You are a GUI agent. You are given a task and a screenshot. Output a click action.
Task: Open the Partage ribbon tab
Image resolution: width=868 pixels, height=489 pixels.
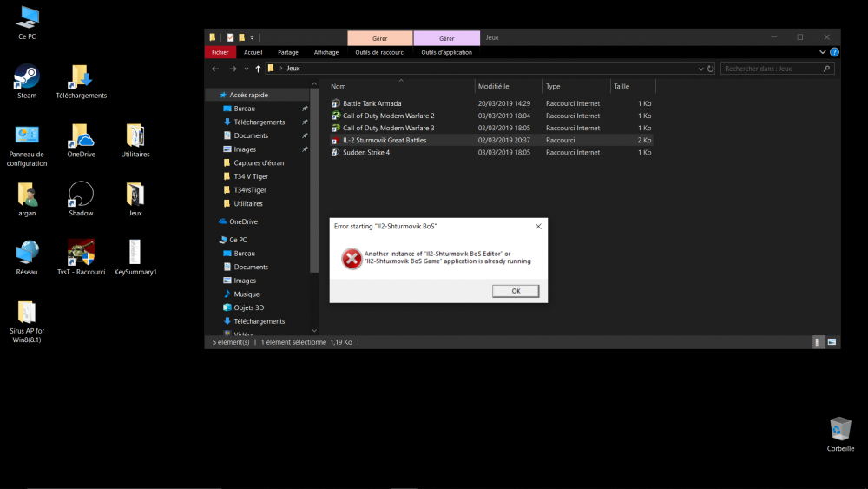pos(288,52)
